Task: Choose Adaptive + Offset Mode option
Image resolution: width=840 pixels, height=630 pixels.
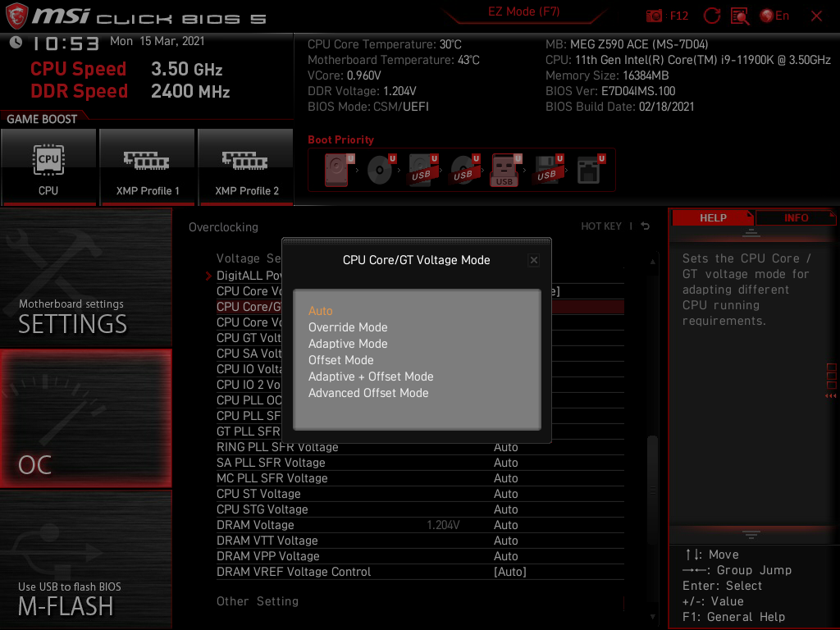Action: point(371,377)
